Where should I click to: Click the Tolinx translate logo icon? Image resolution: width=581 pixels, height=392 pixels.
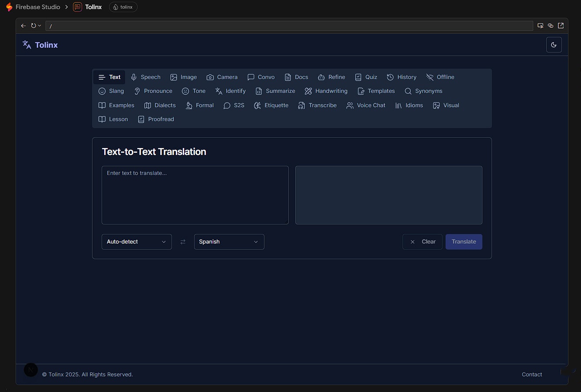[x=27, y=45]
